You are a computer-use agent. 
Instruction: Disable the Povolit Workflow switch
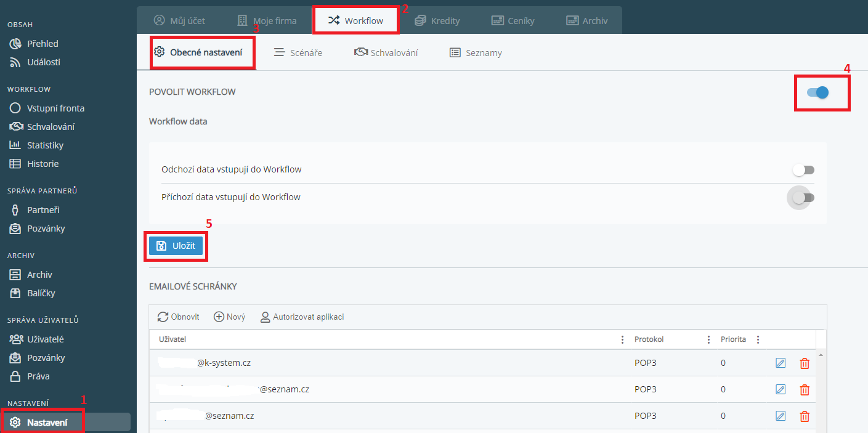tap(818, 92)
